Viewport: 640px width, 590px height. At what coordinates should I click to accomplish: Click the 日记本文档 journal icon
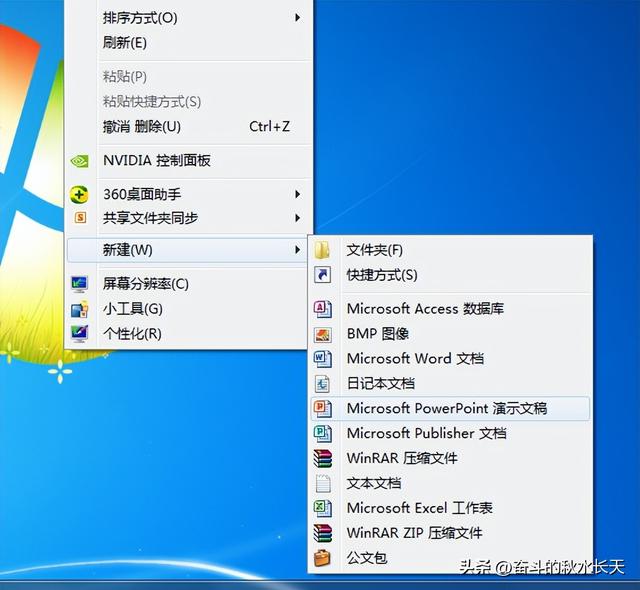coord(322,384)
